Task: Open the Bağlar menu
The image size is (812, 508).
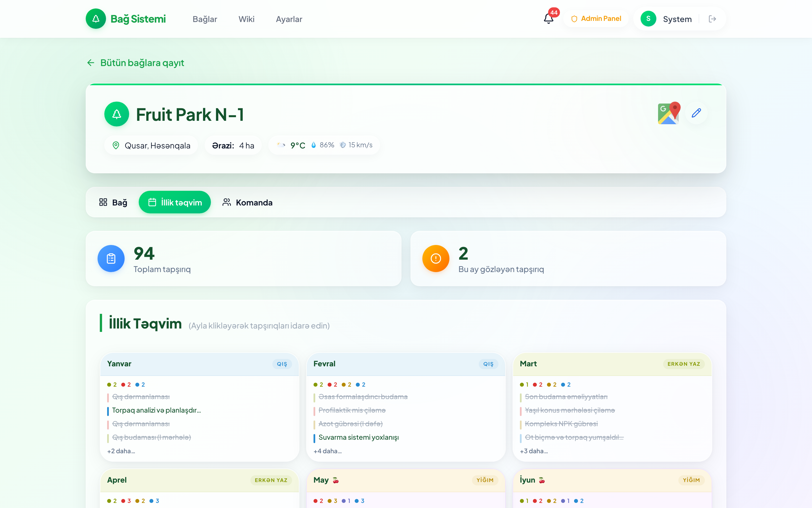Action: coord(205,19)
